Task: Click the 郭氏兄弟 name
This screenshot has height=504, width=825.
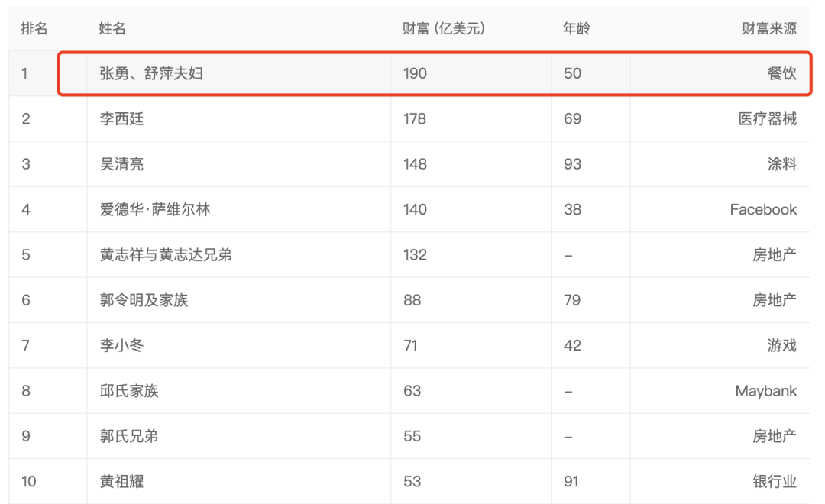Action: pos(129,436)
